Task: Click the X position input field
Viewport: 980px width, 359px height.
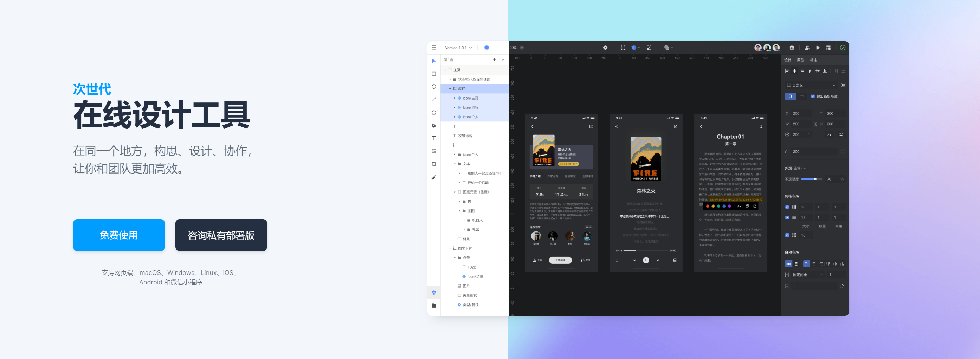Action: point(801,114)
